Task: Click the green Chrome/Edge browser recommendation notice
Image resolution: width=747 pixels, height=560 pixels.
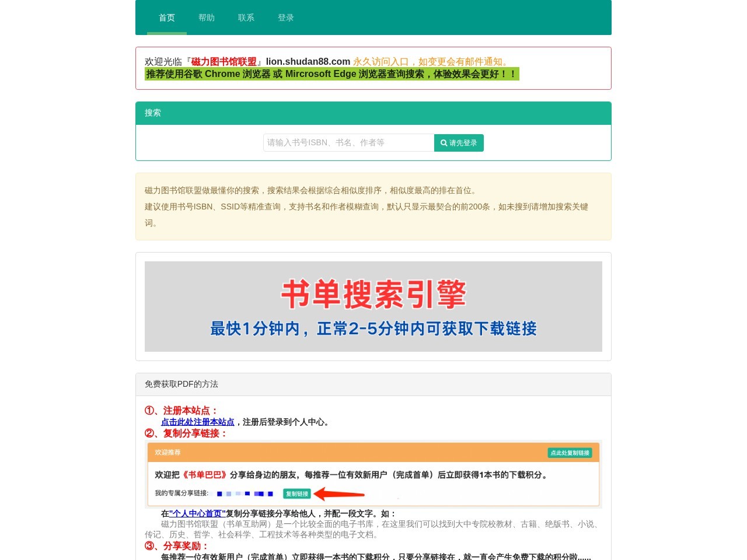Action: click(332, 74)
